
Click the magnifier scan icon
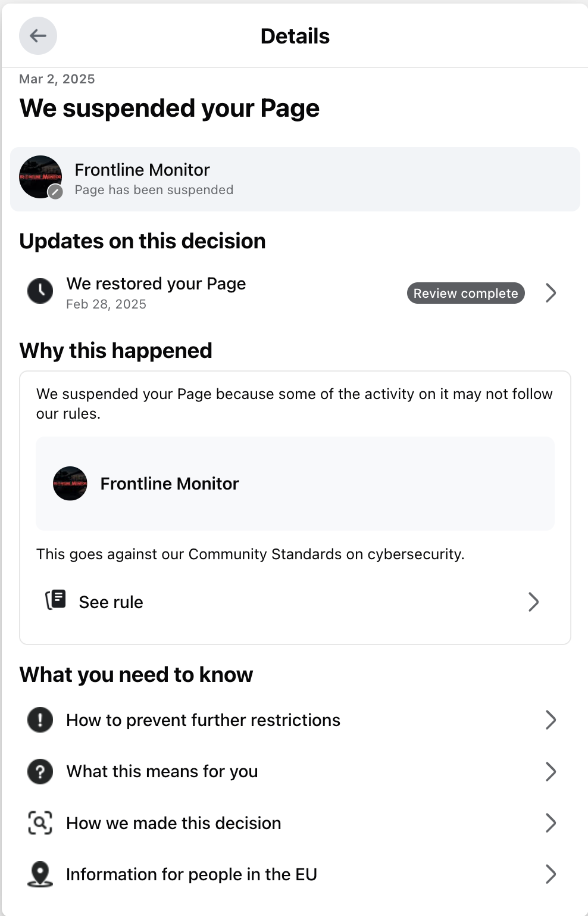pos(40,822)
